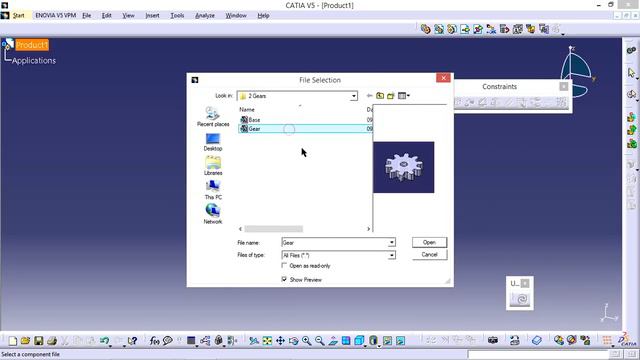Go back using the dialog's back arrow
The height and width of the screenshot is (360, 640).
pos(369,96)
